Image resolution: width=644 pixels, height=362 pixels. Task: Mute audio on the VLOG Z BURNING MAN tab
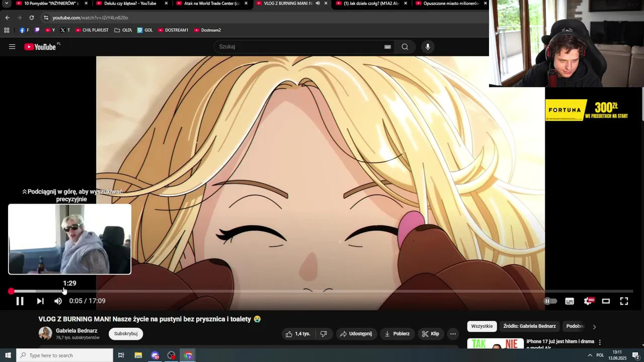317,3
